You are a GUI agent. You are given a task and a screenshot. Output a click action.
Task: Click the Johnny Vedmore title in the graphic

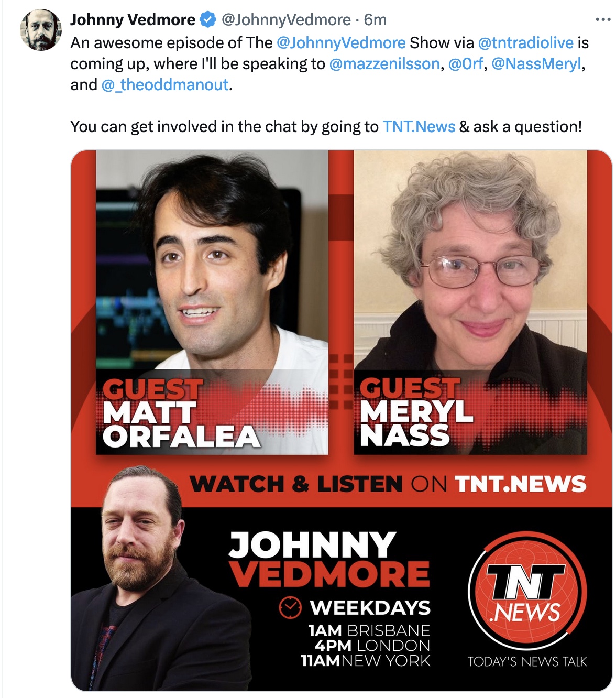[329, 559]
